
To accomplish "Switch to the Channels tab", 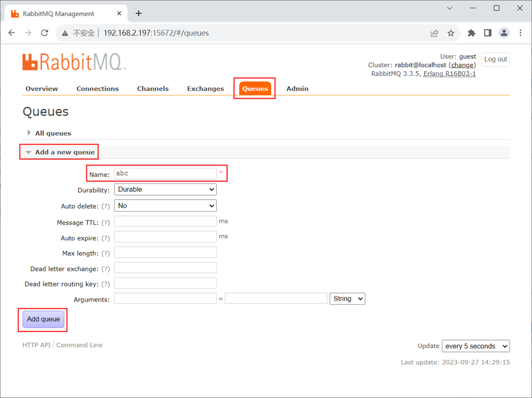I will pos(153,89).
